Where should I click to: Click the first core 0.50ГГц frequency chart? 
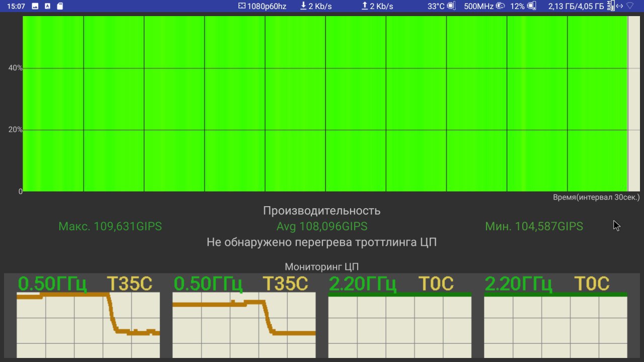tap(88, 325)
